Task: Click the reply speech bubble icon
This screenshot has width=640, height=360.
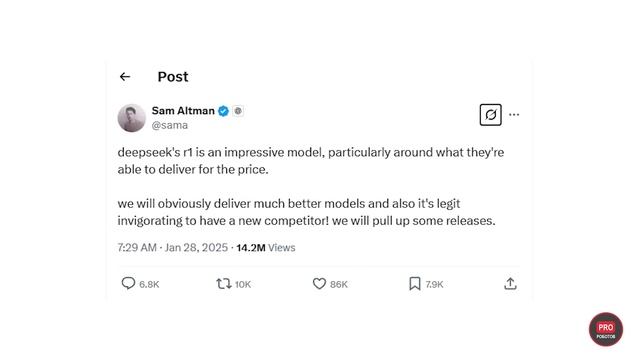Action: tap(128, 283)
